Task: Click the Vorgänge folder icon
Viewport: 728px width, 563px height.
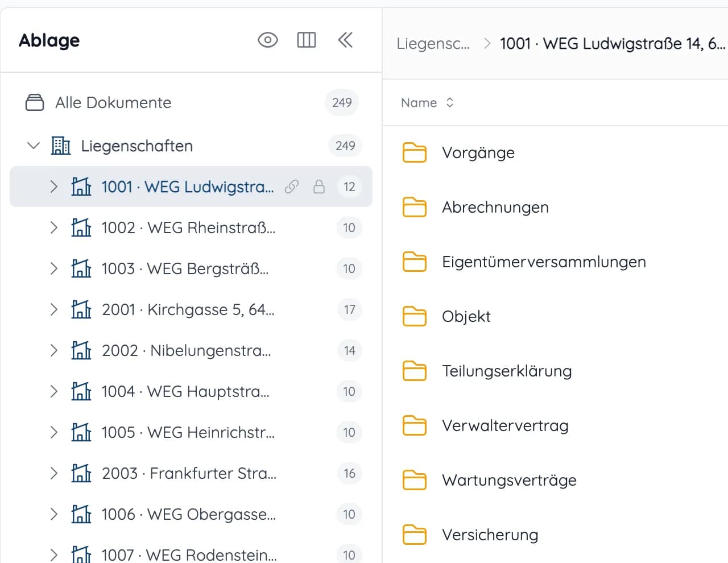Action: pos(415,152)
